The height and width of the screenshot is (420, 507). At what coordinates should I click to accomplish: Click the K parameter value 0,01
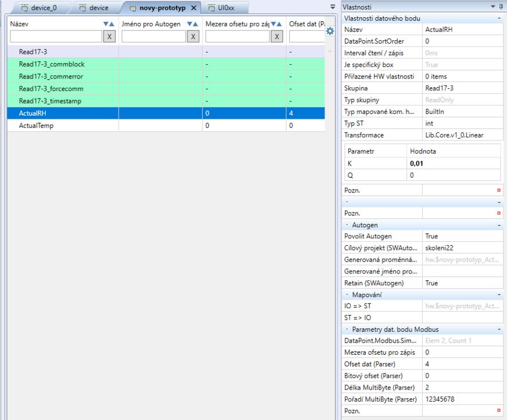coord(416,163)
